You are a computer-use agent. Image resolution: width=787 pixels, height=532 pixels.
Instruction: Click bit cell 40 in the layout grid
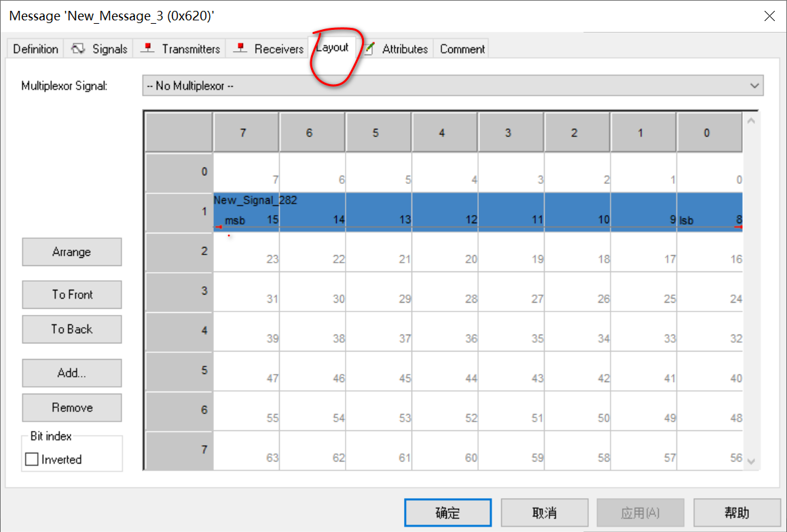(710, 371)
